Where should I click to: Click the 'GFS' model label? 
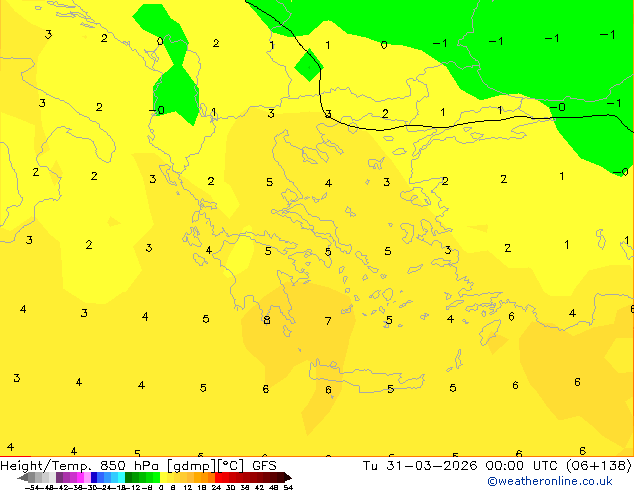[x=264, y=466]
